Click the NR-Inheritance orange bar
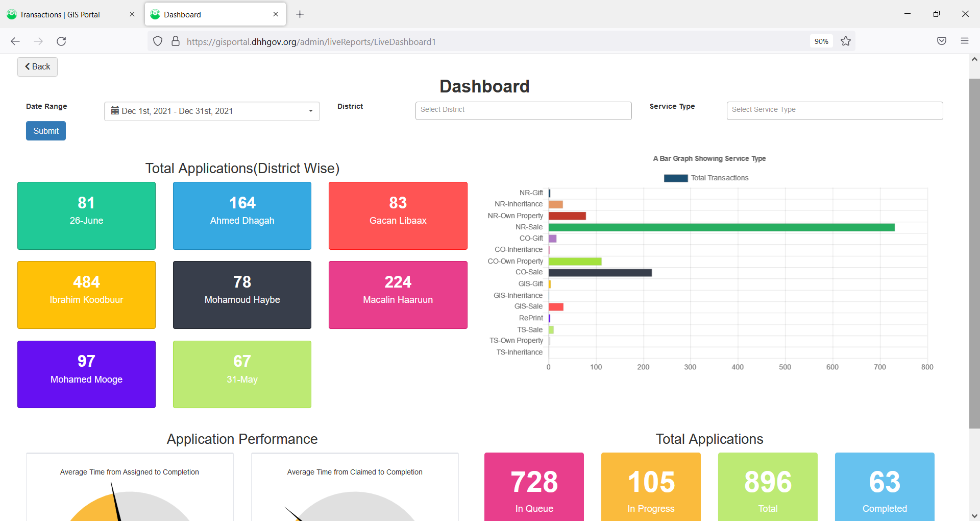Screen dimensions: 980x521 [556, 204]
